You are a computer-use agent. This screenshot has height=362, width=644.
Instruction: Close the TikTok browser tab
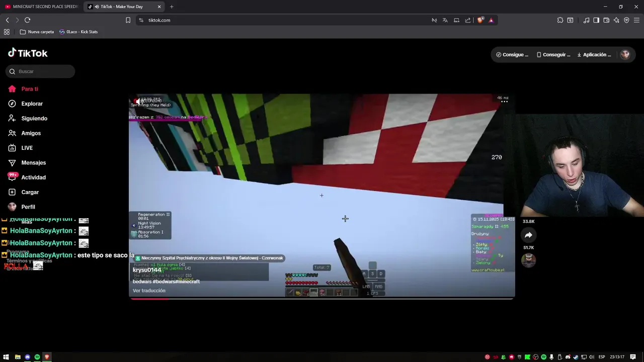[159, 7]
